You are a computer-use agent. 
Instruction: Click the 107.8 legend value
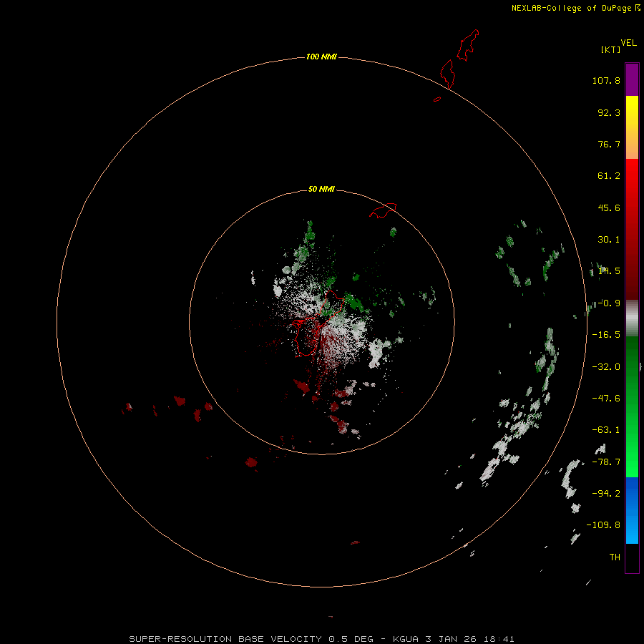pyautogui.click(x=606, y=80)
